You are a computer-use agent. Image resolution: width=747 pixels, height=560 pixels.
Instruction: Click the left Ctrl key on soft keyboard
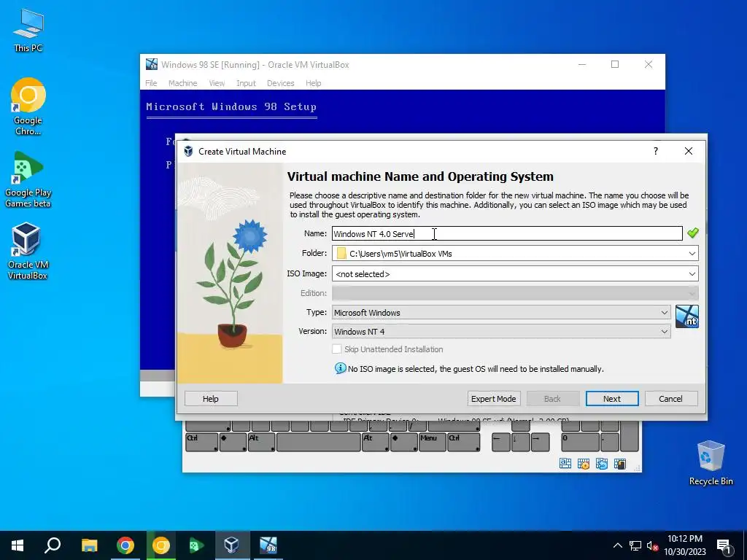point(201,442)
